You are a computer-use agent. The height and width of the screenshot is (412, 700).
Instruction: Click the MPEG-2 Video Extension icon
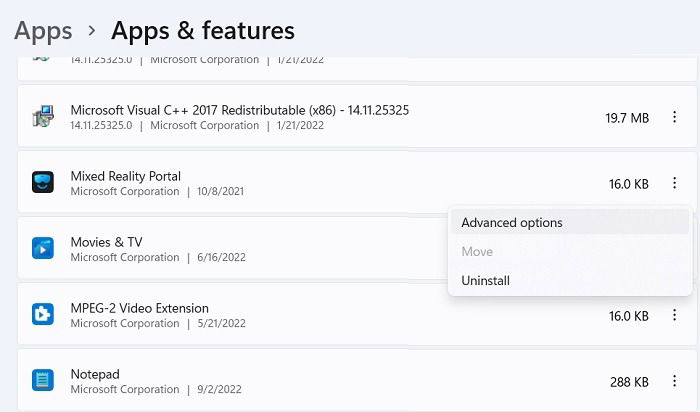(x=42, y=315)
